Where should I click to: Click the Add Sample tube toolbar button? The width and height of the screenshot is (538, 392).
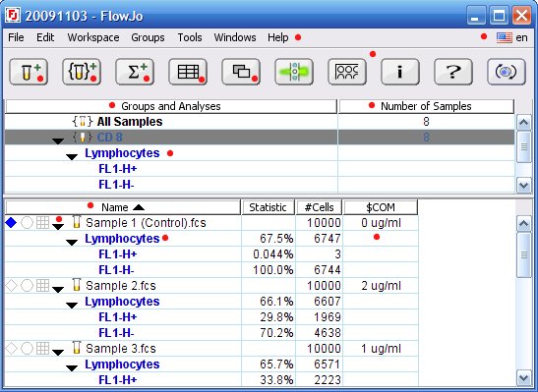pos(29,72)
